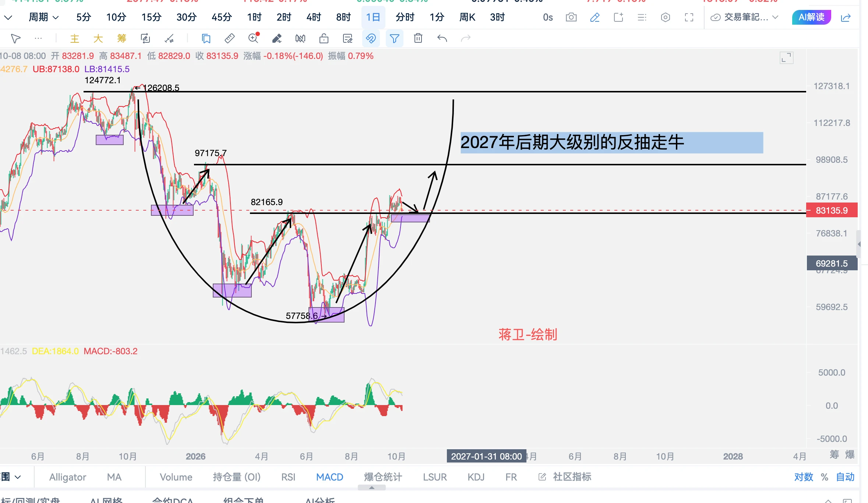Viewport: 868px width, 503px height.
Task: Open the 周期 period dropdown
Action: (43, 17)
